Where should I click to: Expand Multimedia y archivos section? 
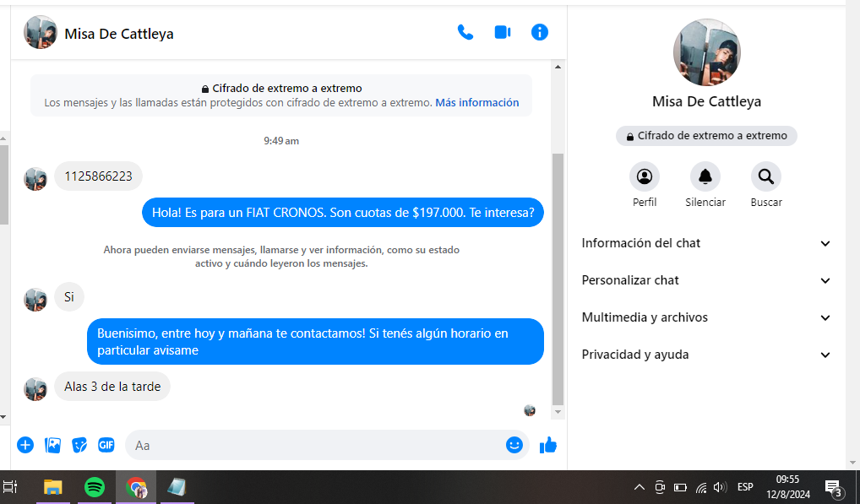[x=706, y=317]
